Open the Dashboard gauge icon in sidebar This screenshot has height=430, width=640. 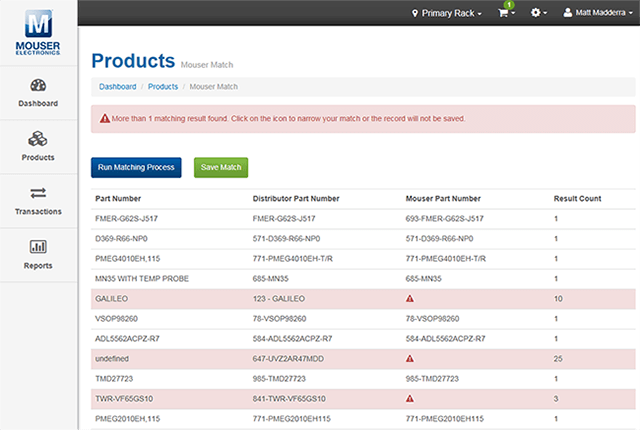point(38,86)
